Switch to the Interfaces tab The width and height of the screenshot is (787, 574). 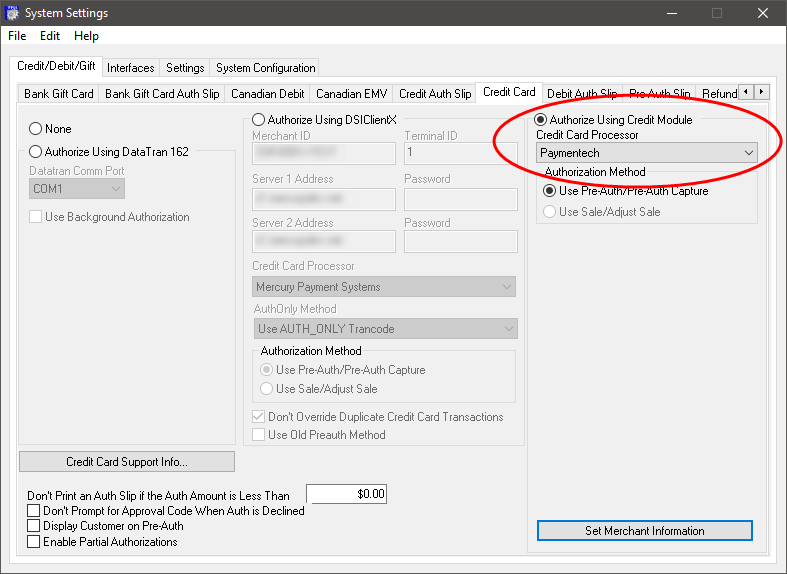pyautogui.click(x=130, y=68)
